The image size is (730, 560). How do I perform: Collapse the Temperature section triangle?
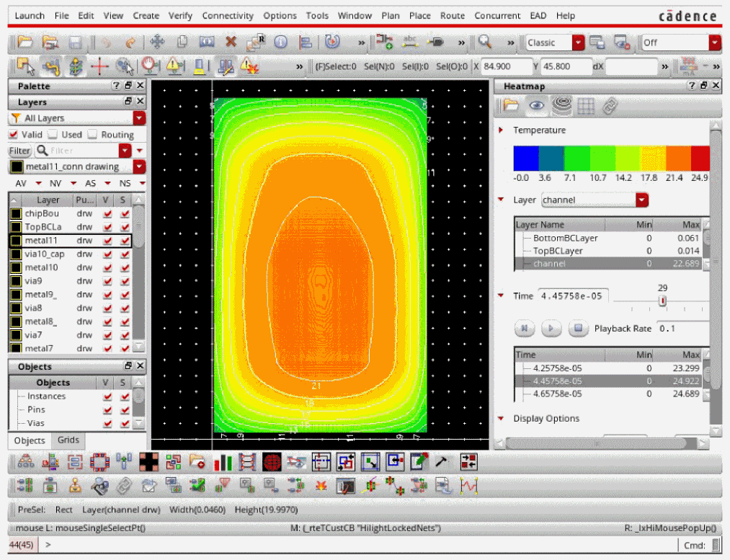[x=501, y=130]
